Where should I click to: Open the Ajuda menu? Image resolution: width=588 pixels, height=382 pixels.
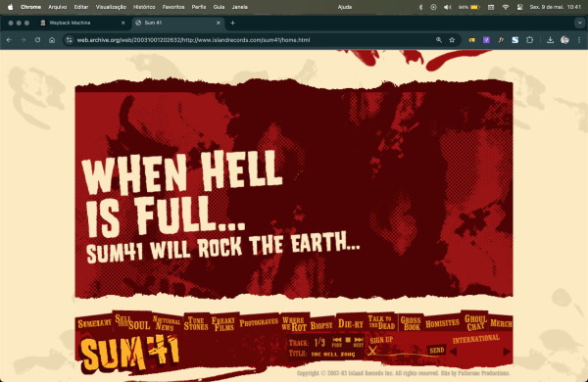[345, 7]
